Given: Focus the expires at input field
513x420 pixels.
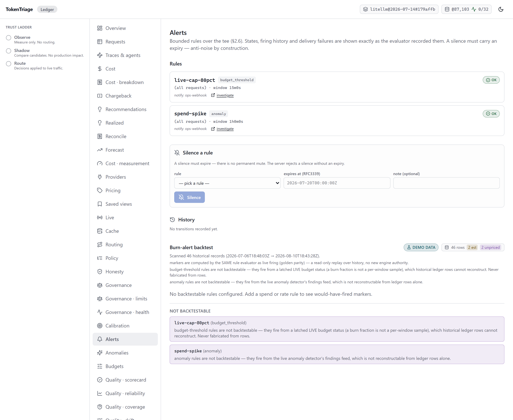Looking at the screenshot, I should coord(337,183).
